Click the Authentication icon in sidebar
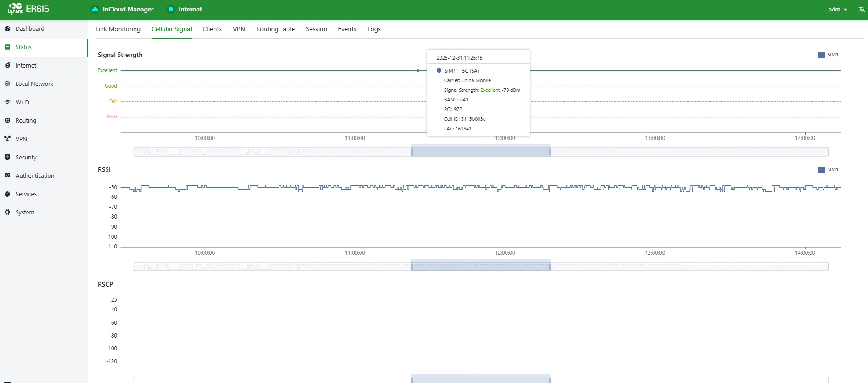 tap(7, 175)
